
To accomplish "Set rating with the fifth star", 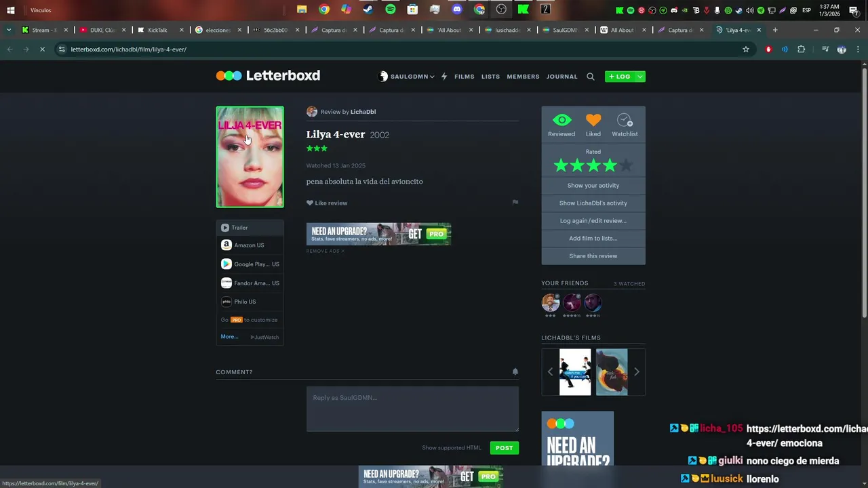I will pyautogui.click(x=626, y=165).
